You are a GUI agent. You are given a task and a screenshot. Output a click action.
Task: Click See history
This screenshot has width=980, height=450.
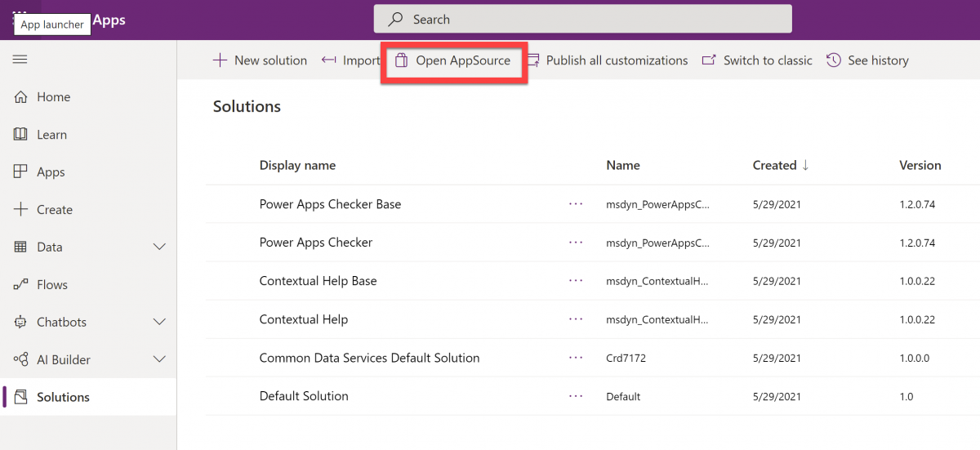click(x=868, y=60)
